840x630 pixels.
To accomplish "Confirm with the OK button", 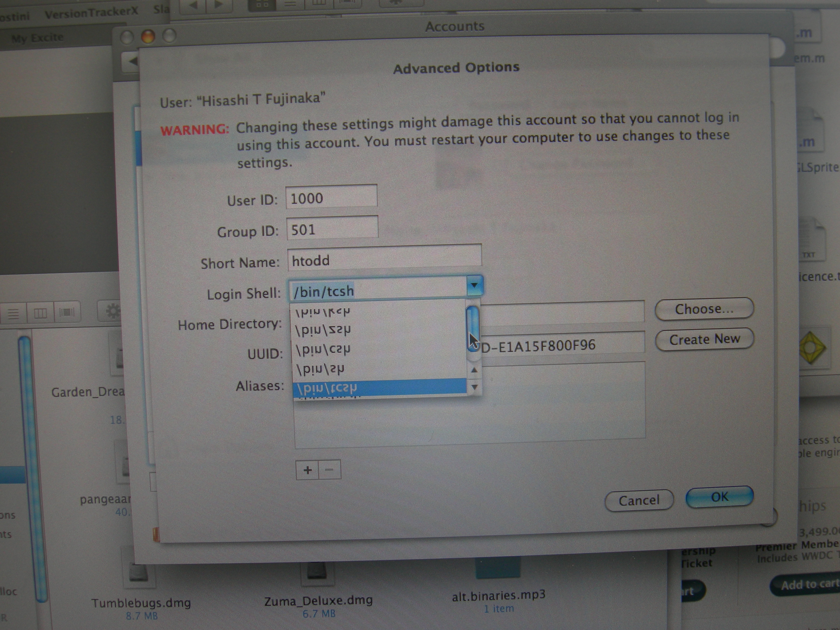I will (x=720, y=496).
